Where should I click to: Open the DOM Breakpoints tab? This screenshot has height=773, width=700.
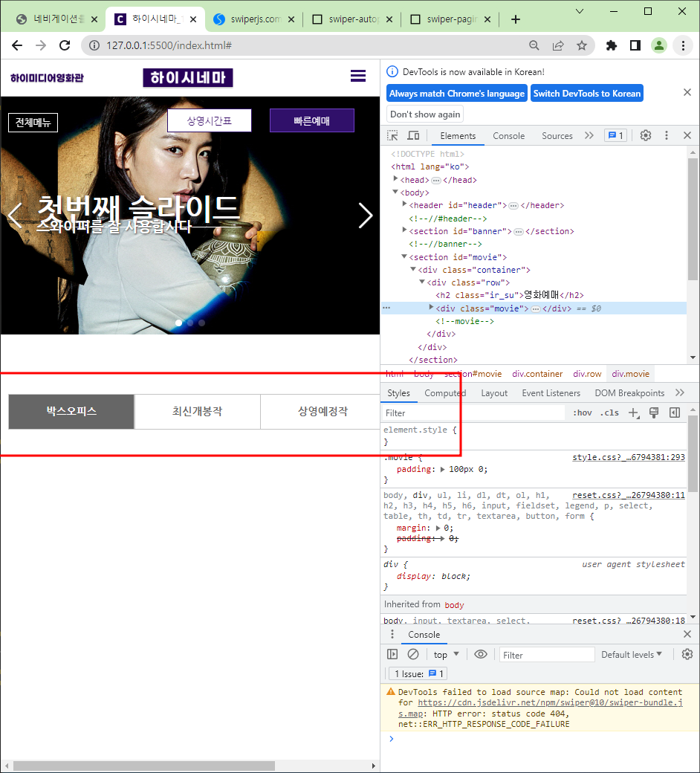pos(629,393)
